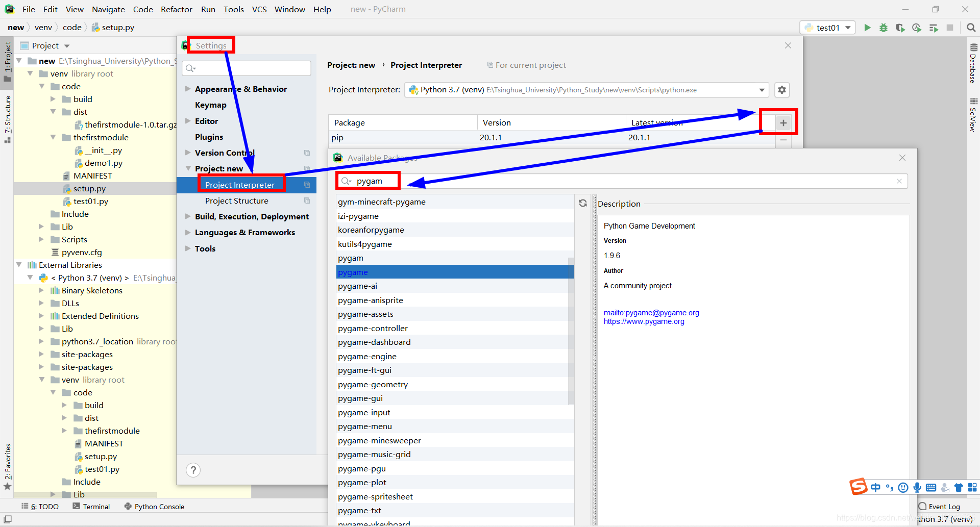Reload the available packages list
Image resolution: width=980 pixels, height=527 pixels.
tap(583, 203)
